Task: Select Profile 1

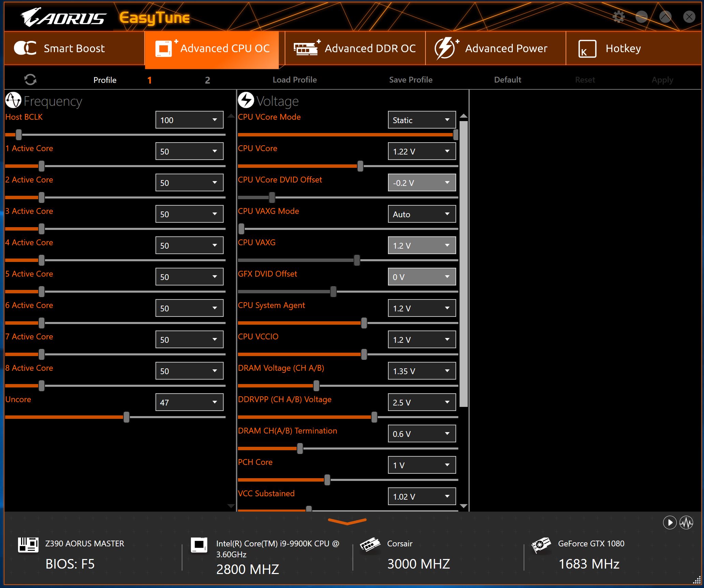Action: [x=149, y=80]
